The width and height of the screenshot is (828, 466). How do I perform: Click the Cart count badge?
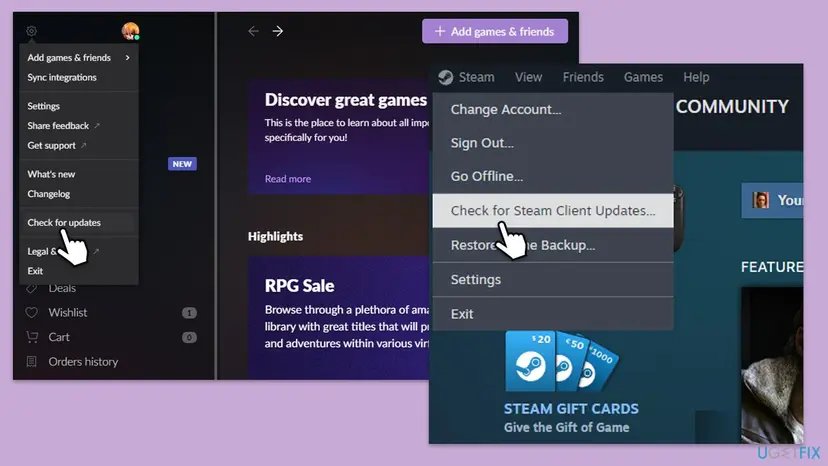click(189, 337)
